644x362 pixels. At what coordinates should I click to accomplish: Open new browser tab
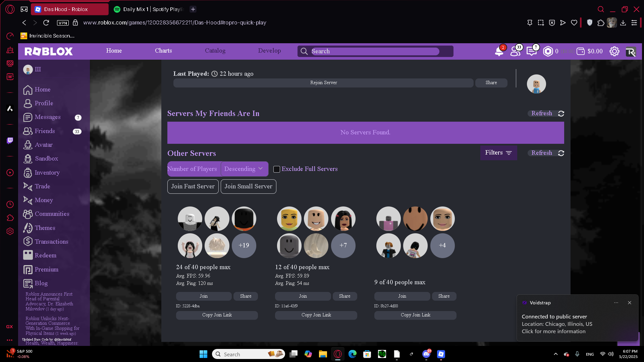click(193, 9)
